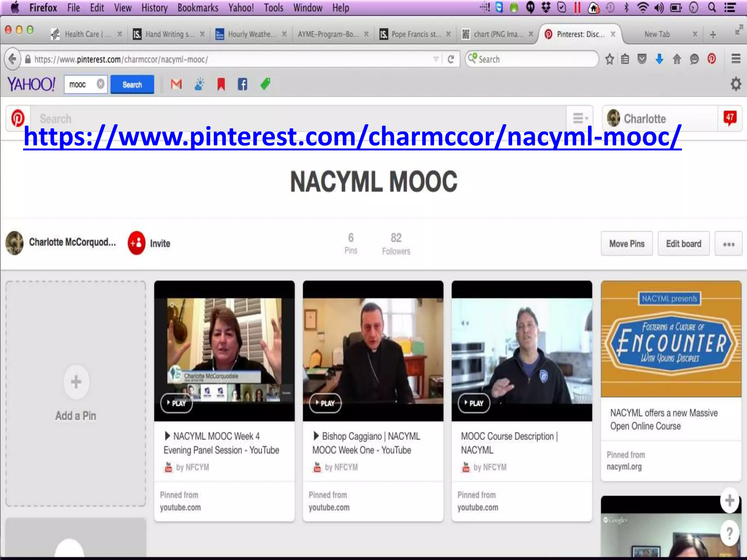Click Charlotte McCorquodale board owner name

pyautogui.click(x=73, y=242)
